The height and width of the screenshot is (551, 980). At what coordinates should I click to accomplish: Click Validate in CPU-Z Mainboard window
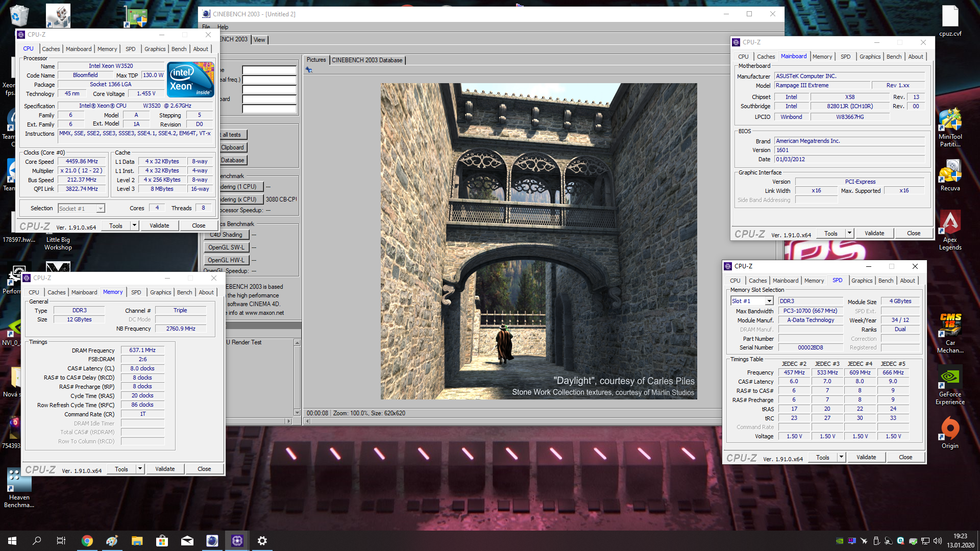click(874, 233)
